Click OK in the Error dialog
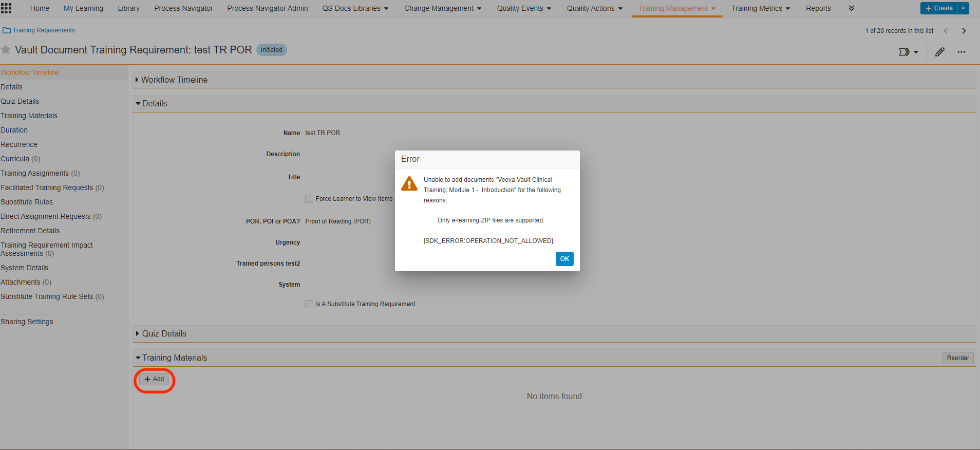The image size is (980, 450). tap(564, 259)
